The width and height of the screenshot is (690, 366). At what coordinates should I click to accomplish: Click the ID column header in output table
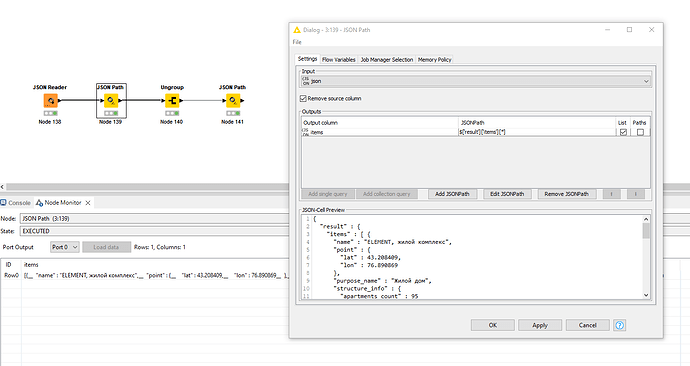click(x=8, y=265)
